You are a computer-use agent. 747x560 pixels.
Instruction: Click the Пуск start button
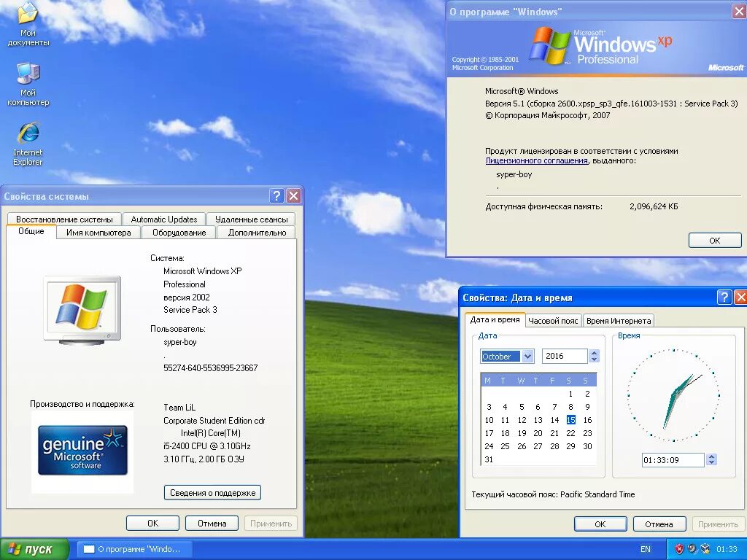pos(34,549)
